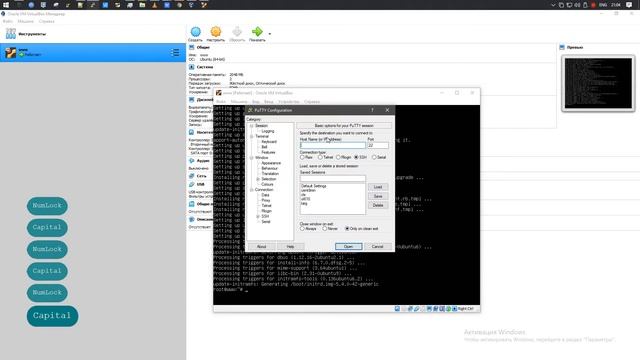Image resolution: width=640 pixels, height=360 pixels.
Task: Click the Инструменты (Tools) icon
Action: tap(11, 33)
